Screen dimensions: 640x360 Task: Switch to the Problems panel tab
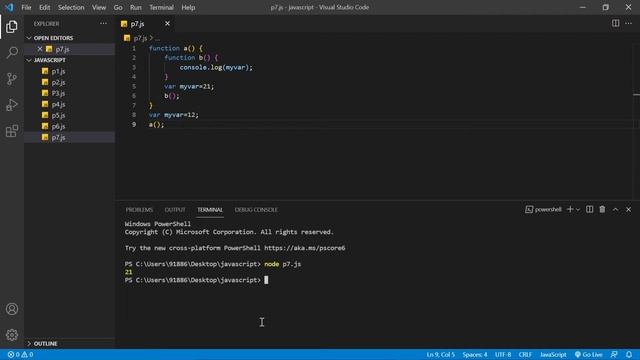pyautogui.click(x=139, y=210)
